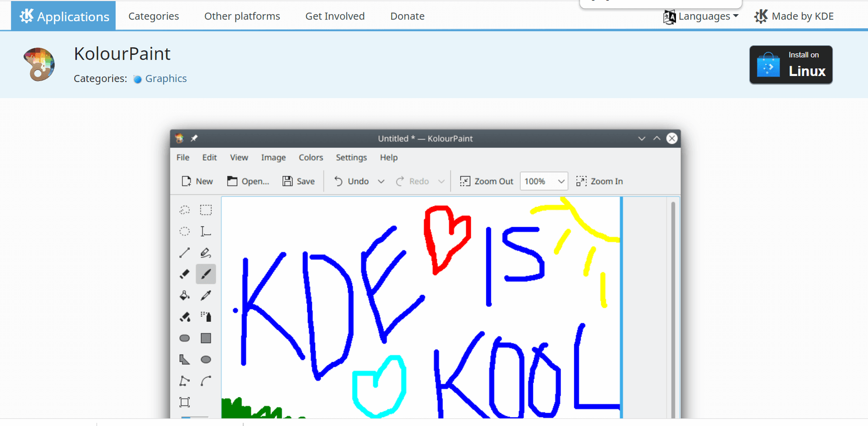This screenshot has height=426, width=868.
Task: Select the Ellipse shape tool
Action: tap(206, 359)
